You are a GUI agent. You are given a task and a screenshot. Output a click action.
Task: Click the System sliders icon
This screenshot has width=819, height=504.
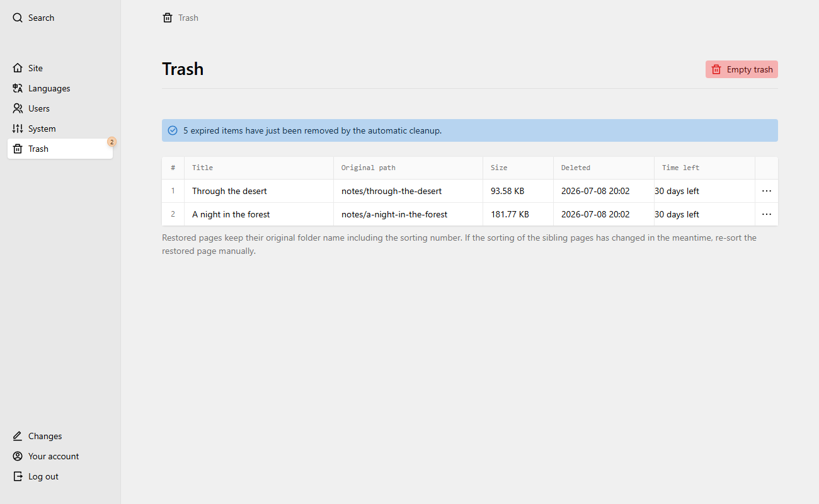pyautogui.click(x=18, y=129)
